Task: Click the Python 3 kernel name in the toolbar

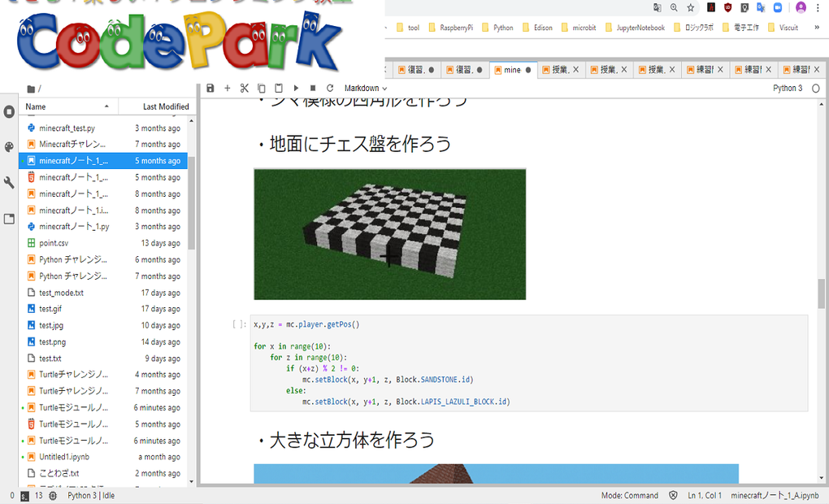Action: (x=788, y=89)
